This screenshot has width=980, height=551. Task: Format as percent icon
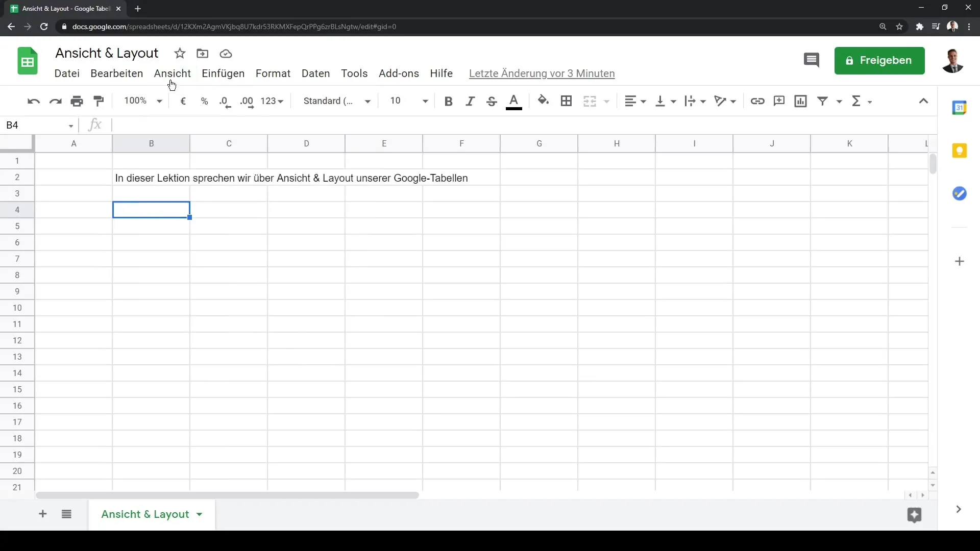coord(205,101)
